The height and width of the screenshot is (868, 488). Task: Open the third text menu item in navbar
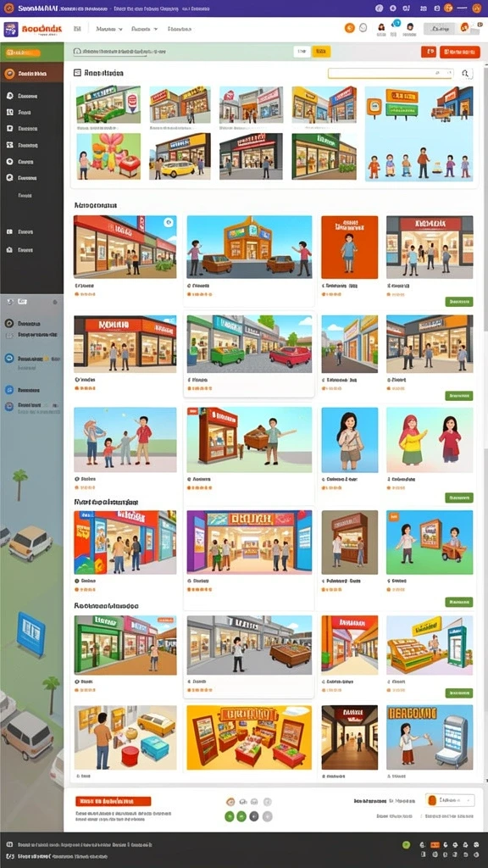180,29
